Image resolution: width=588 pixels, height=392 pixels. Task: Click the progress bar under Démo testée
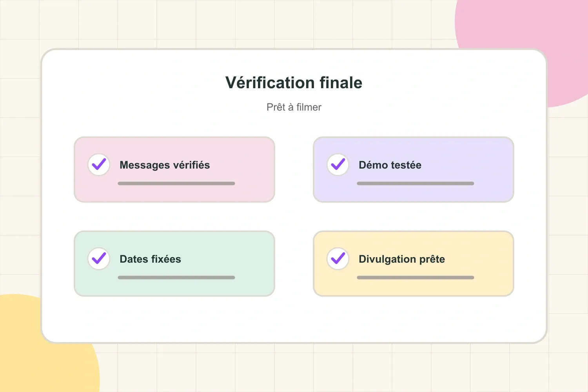(x=416, y=183)
